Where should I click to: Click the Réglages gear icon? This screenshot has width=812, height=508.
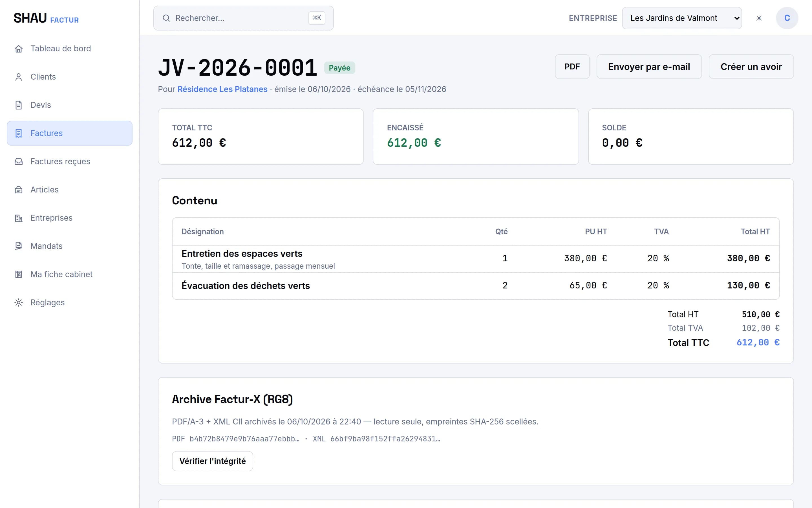(x=18, y=303)
